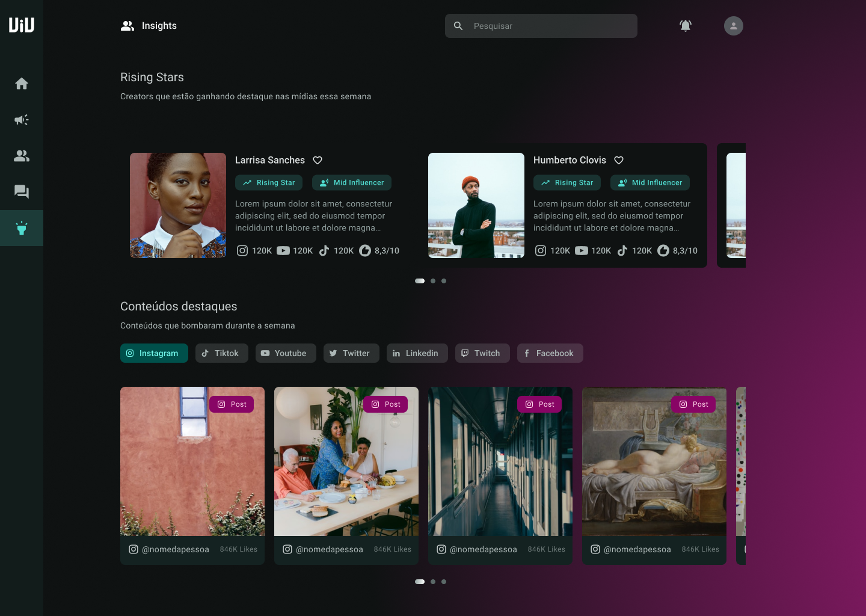Go to Rising Stars carousel second dot
This screenshot has height=616, width=866.
[433, 281]
